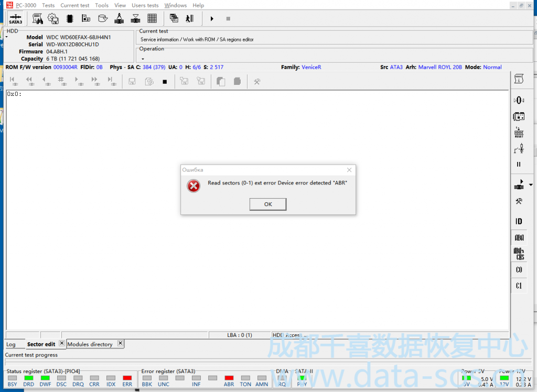This screenshot has height=392, width=537.
Task: Click the RESET icon in right sidebar
Action: coord(519,133)
